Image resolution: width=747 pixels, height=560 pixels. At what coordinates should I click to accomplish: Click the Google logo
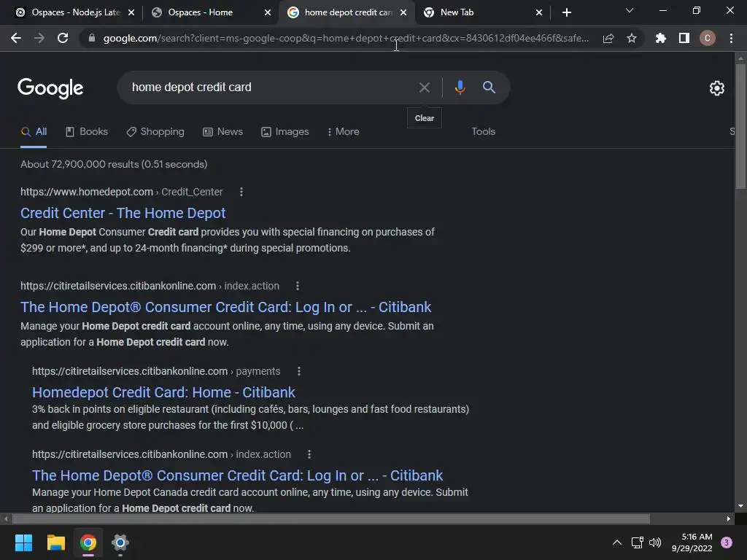point(50,88)
